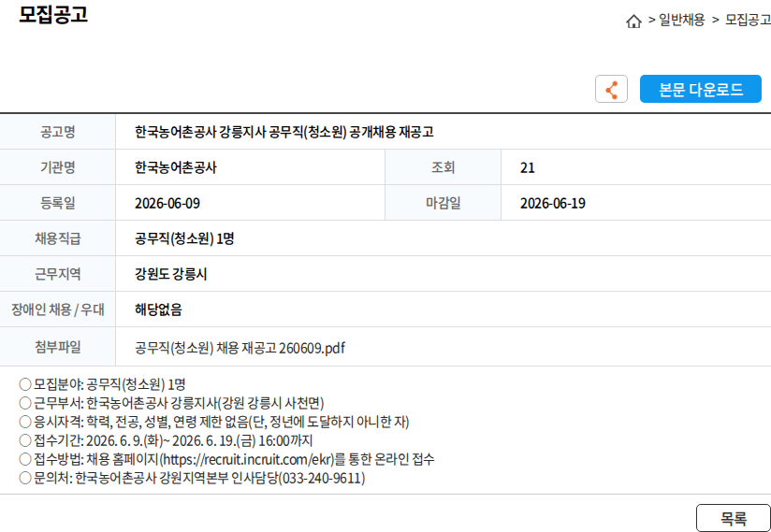Image resolution: width=771 pixels, height=532 pixels.
Task: Click the 모집분야 line in body text
Action: point(102,384)
